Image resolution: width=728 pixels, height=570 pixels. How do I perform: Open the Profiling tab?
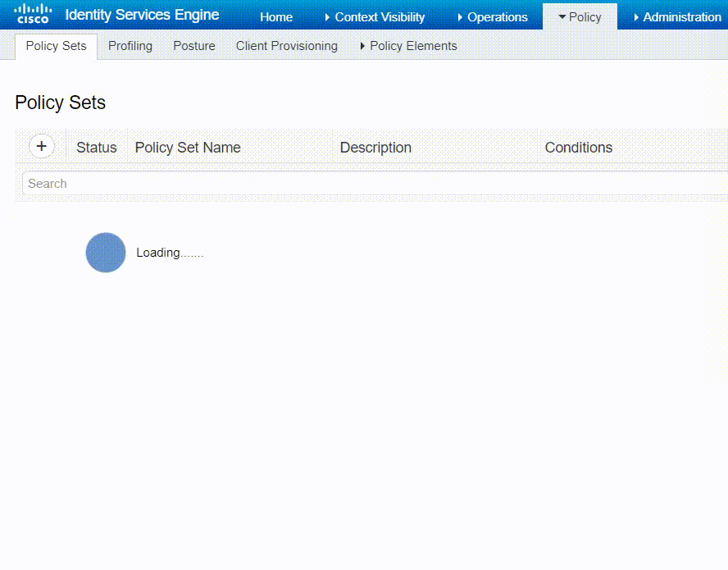click(130, 46)
